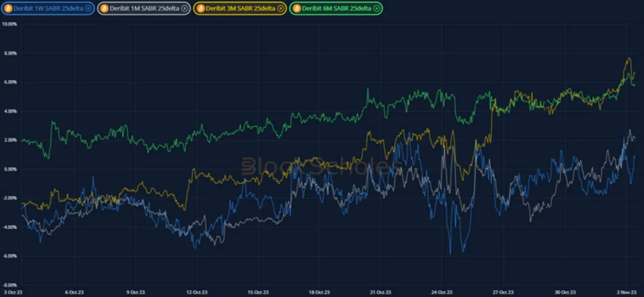Click the 2 Nov 23 date label
Viewport: 644px width, 297px height.
coord(626,292)
